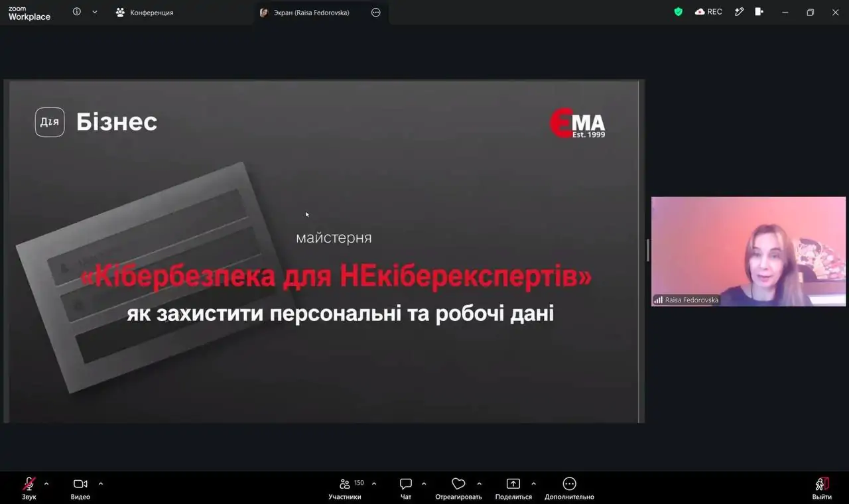This screenshot has height=504, width=849.
Task: Click the slide title «Кібербезпека для НЕкіберекспертів»
Action: (x=336, y=277)
